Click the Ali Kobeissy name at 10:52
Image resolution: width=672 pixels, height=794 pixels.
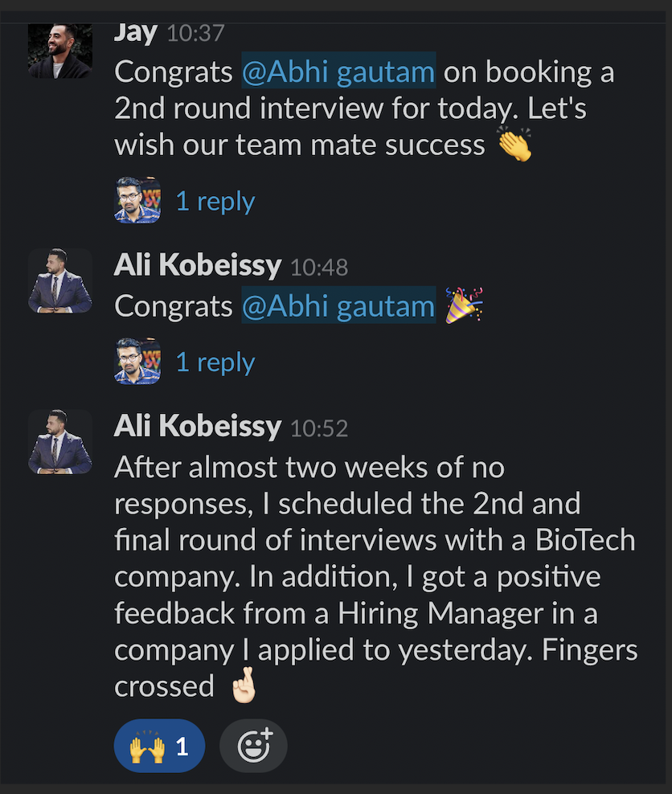tap(197, 427)
